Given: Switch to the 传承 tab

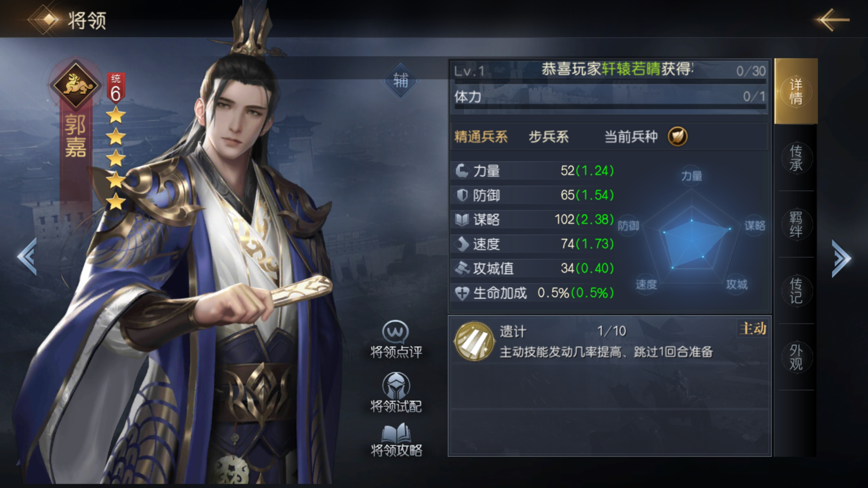Looking at the screenshot, I should pyautogui.click(x=796, y=158).
